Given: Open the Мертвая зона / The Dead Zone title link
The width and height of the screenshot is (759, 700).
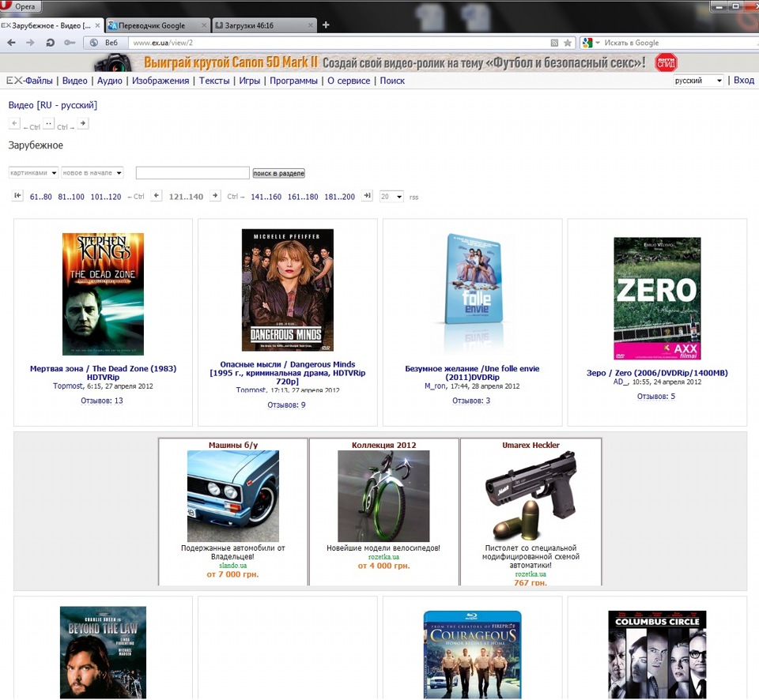Looking at the screenshot, I should tap(103, 372).
